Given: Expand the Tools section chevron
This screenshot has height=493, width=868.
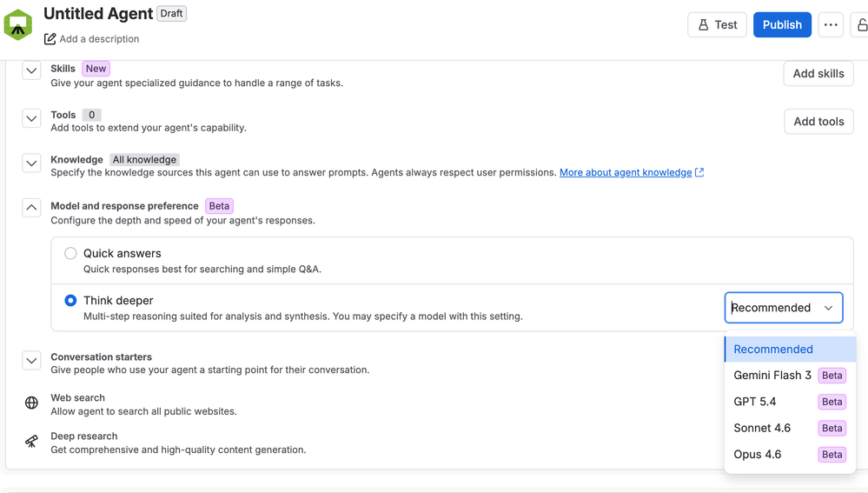Looking at the screenshot, I should [x=31, y=118].
